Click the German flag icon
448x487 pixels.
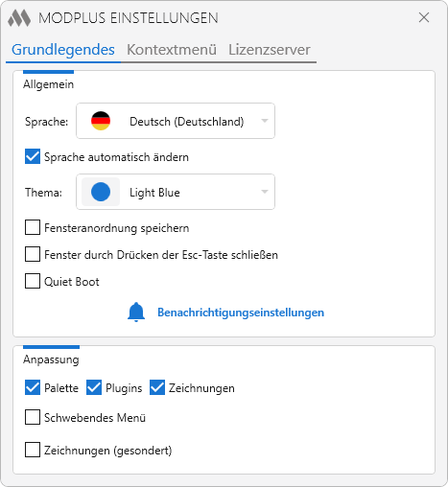tap(101, 121)
